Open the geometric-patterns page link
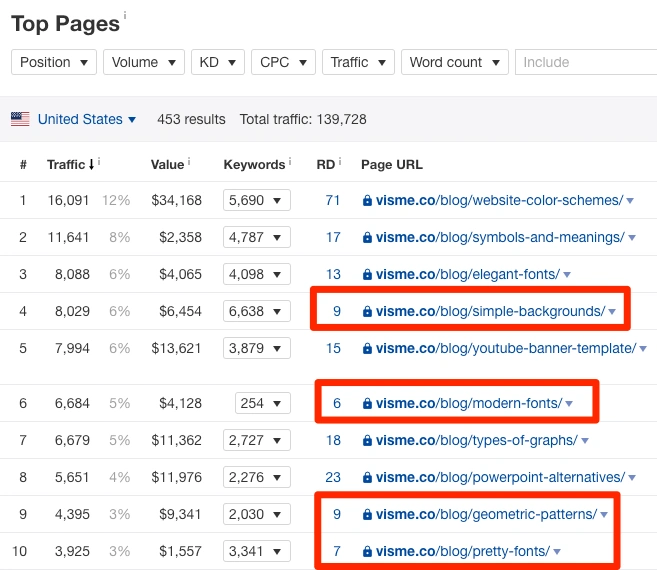 click(x=486, y=514)
